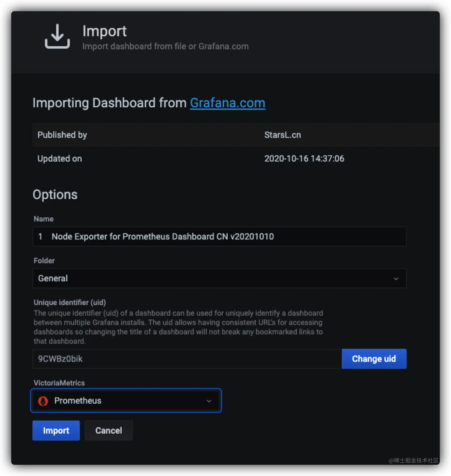Click the 'Folder' field label
Image resolution: width=451 pixels, height=476 pixels.
click(44, 260)
